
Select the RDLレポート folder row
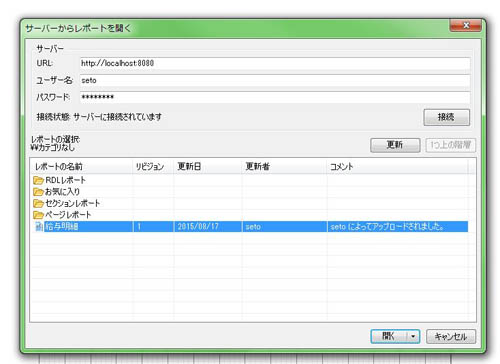(x=249, y=181)
